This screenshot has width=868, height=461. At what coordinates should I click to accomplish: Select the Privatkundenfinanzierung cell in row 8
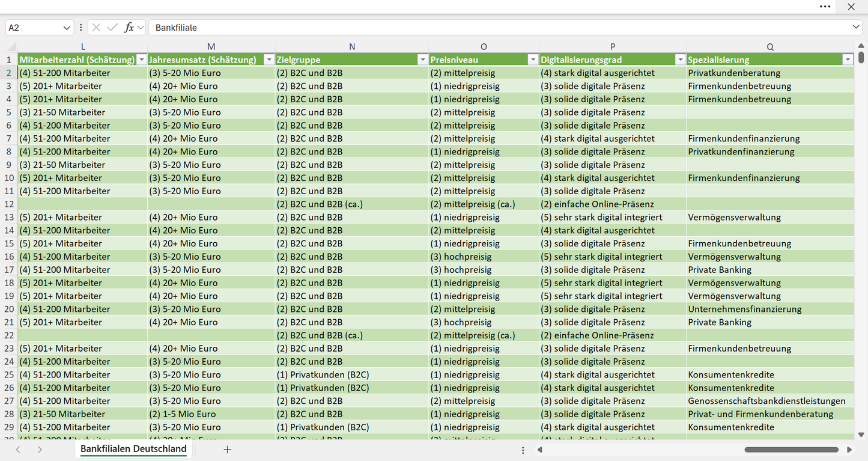(770, 151)
